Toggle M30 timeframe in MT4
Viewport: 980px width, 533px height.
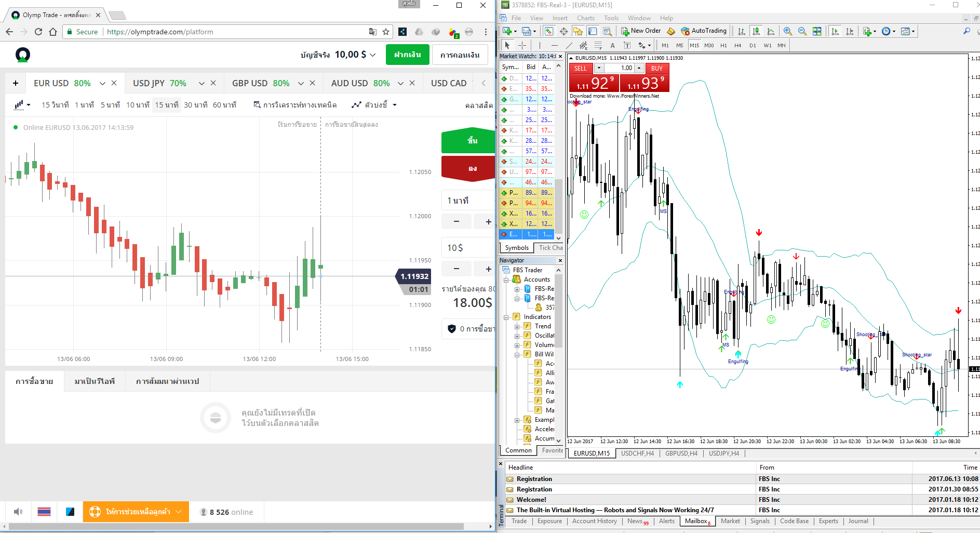point(709,45)
